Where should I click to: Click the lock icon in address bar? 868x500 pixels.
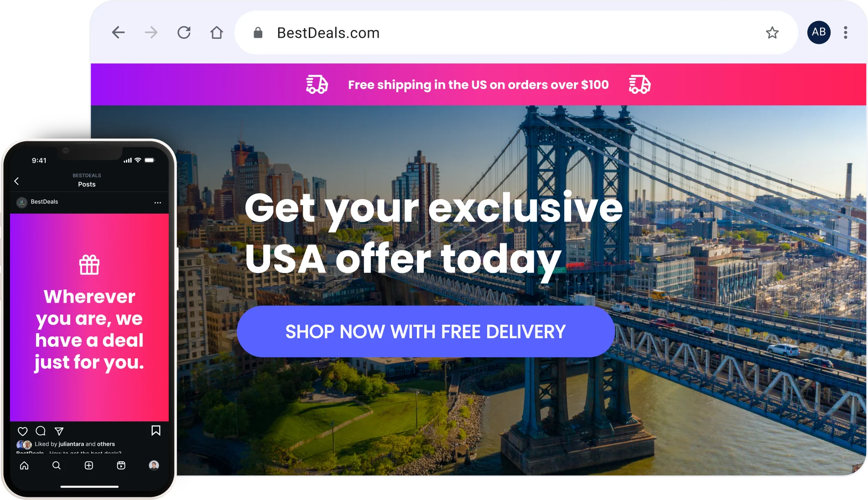[x=258, y=32]
